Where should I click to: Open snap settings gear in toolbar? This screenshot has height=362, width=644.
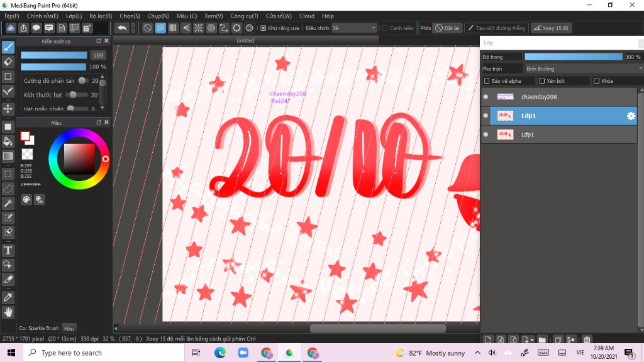tap(249, 28)
